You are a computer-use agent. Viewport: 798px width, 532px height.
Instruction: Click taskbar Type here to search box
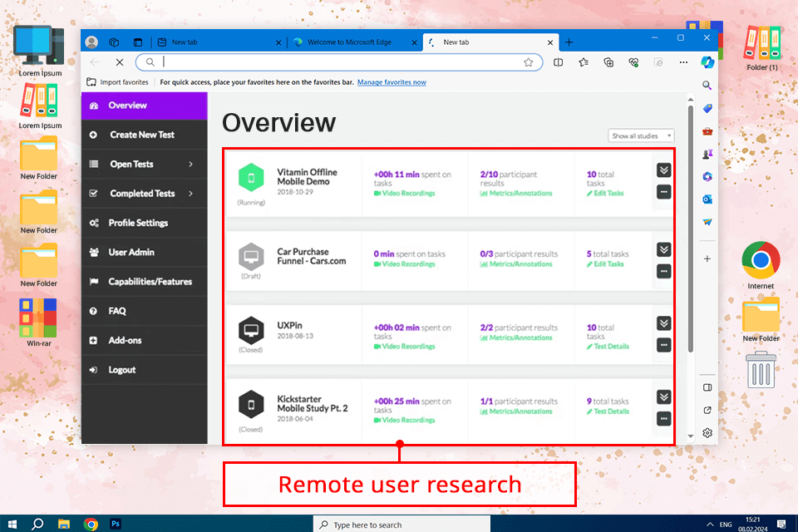401,525
